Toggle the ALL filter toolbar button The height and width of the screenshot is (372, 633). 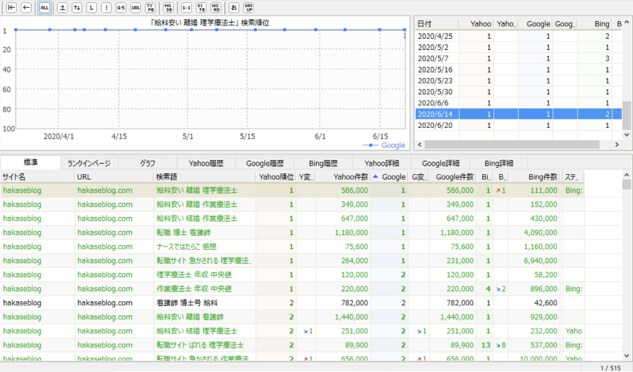click(x=44, y=8)
